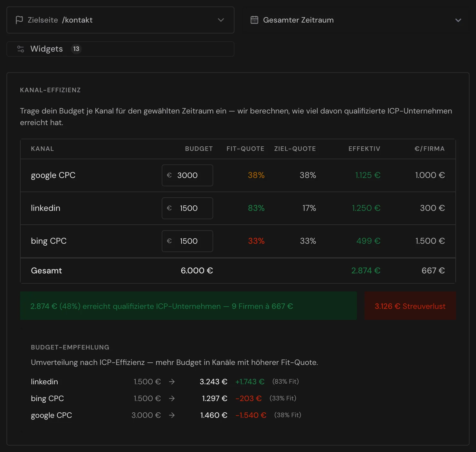Click the per-company cost 300 €
This screenshot has height=452, width=476.
[x=433, y=208]
